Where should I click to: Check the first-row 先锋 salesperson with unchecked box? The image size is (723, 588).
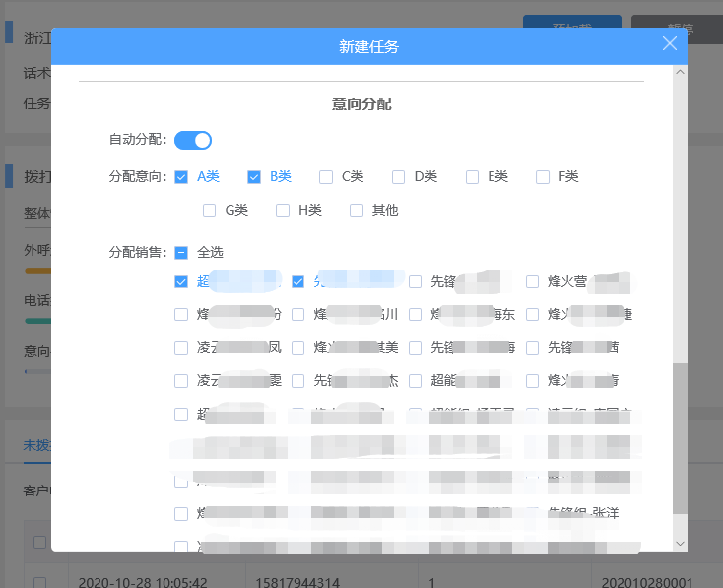pos(416,281)
